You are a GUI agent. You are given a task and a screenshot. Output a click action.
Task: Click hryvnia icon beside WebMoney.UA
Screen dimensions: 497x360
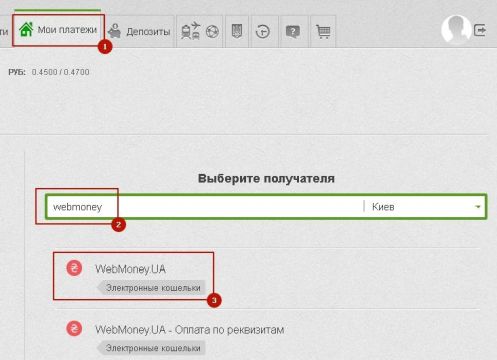click(74, 268)
